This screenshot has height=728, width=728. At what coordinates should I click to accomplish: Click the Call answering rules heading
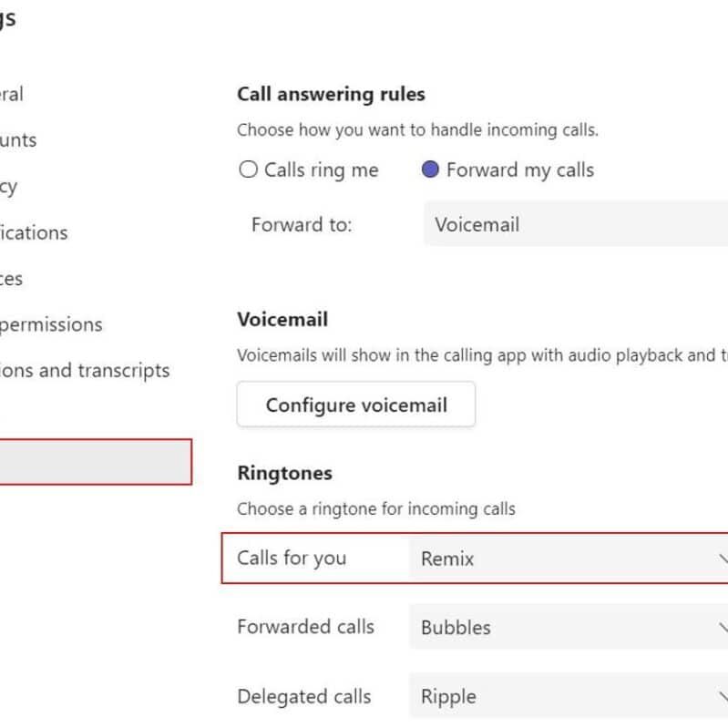pyautogui.click(x=331, y=94)
